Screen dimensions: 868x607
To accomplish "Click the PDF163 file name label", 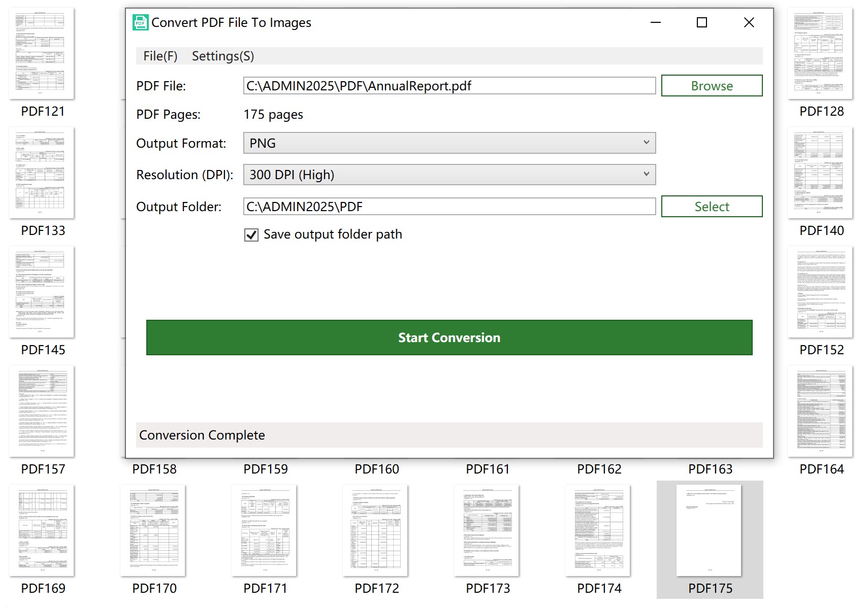I will coord(711,469).
